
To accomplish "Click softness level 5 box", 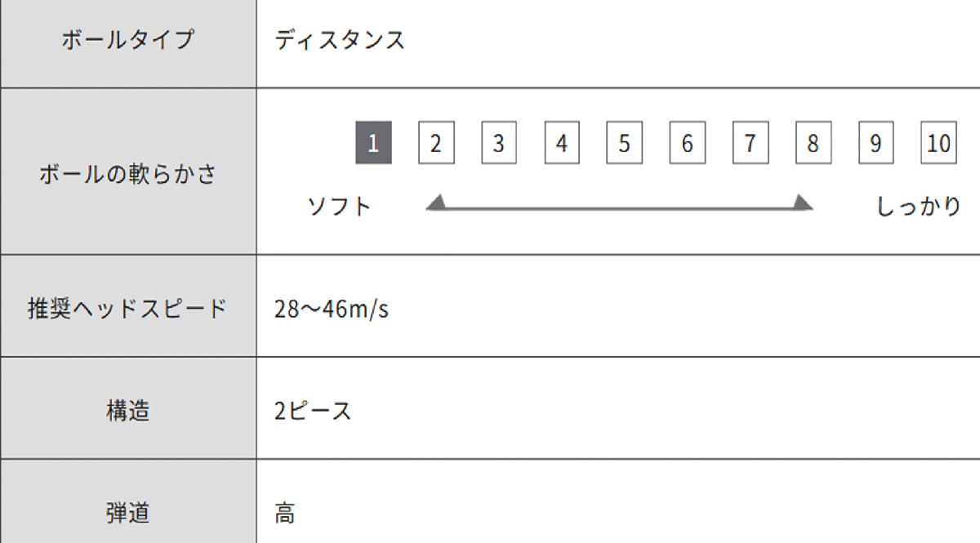I will click(x=624, y=144).
